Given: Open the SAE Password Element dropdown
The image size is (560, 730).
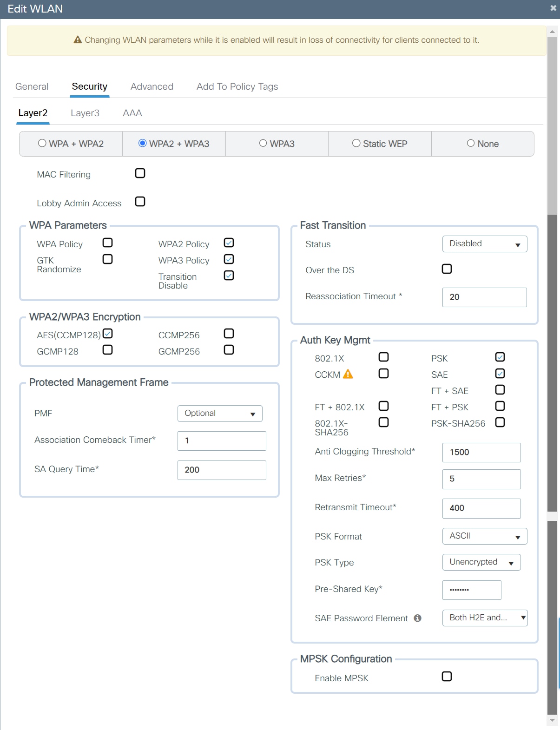Looking at the screenshot, I should click(484, 618).
